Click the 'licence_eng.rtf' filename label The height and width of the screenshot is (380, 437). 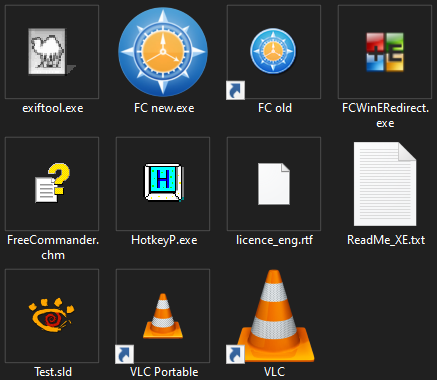[x=274, y=240]
